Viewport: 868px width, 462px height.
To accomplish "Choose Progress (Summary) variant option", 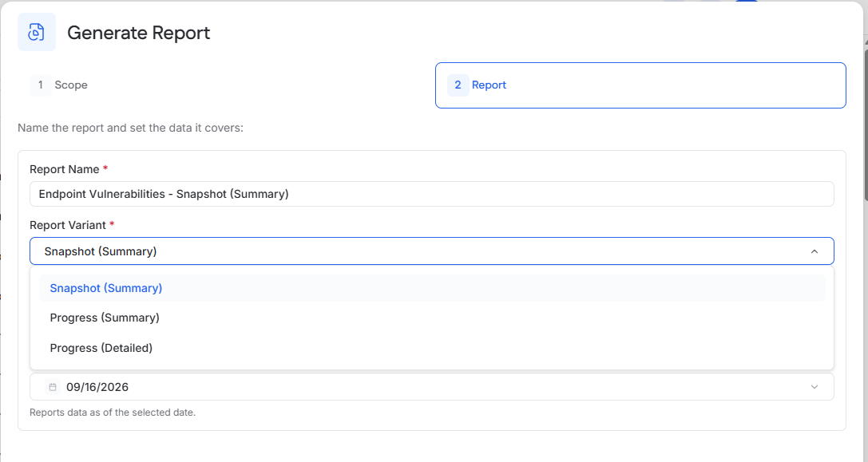I will [x=432, y=318].
